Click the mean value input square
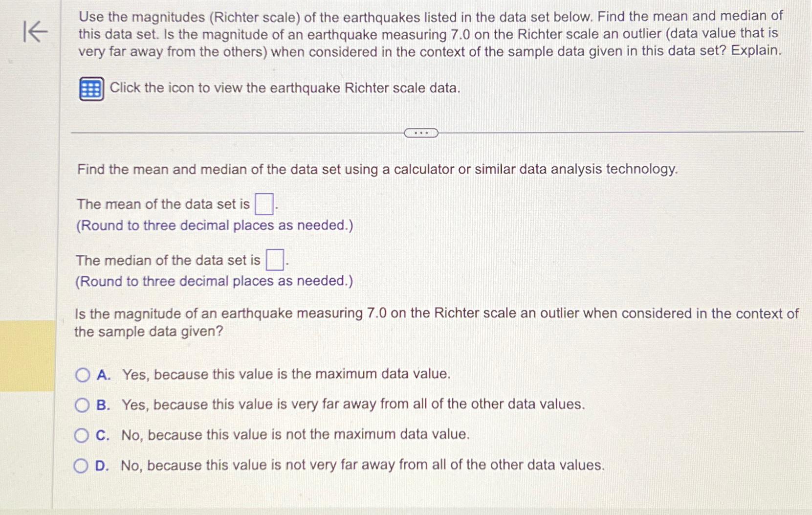The width and height of the screenshot is (812, 515). point(263,204)
